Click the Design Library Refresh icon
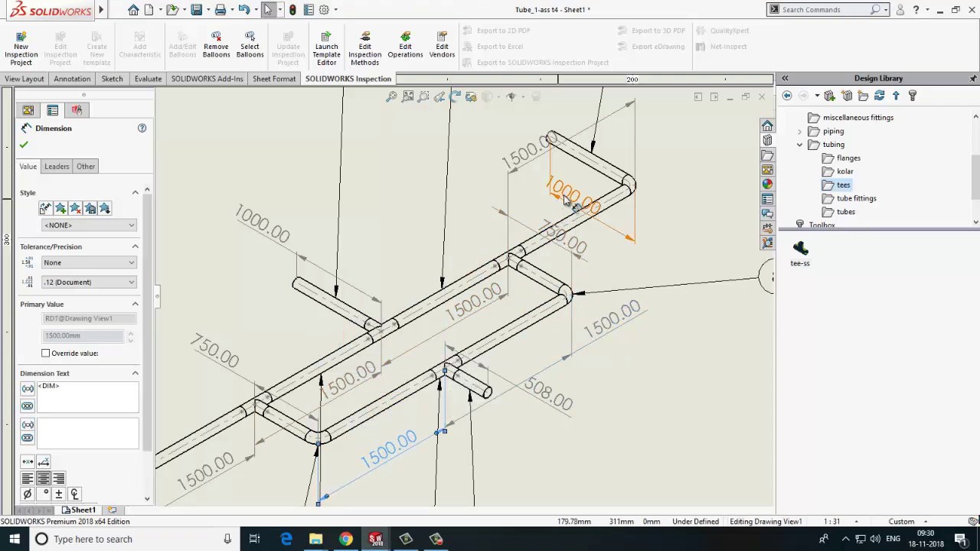Viewport: 980px width, 551px height. [x=879, y=96]
